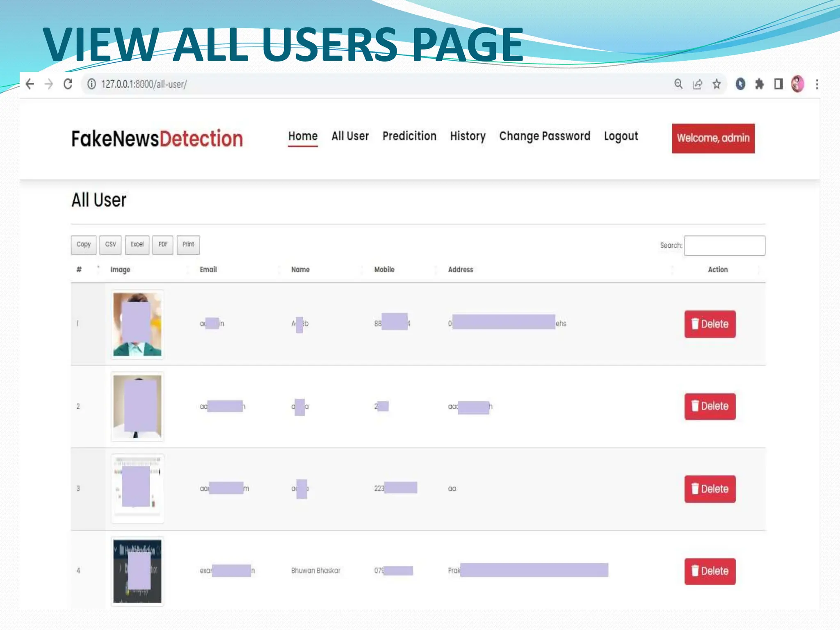Sort by the Mobile column header
Image resolution: width=840 pixels, height=630 pixels.
(384, 269)
